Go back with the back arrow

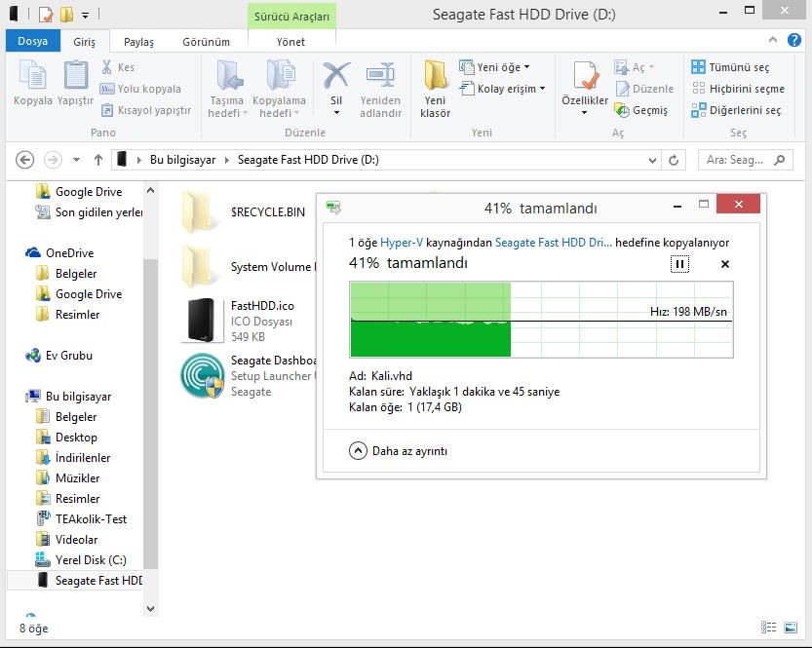(25, 160)
